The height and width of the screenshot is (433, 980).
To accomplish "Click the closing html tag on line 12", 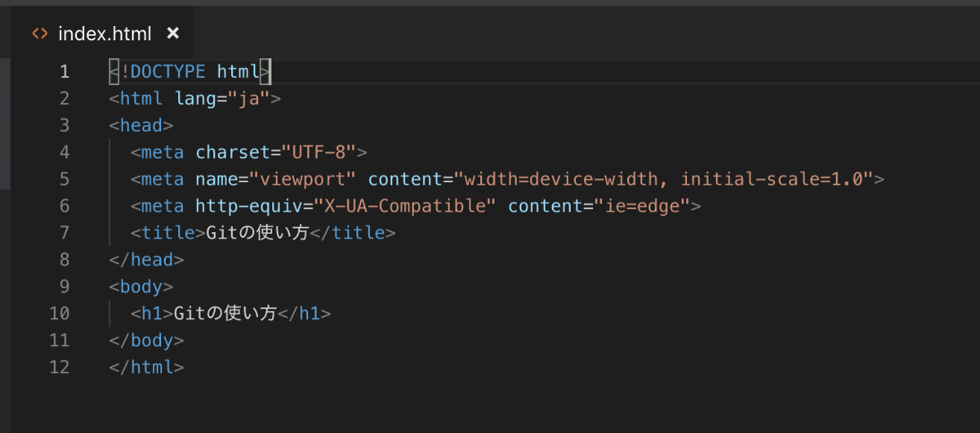I will pos(146,368).
